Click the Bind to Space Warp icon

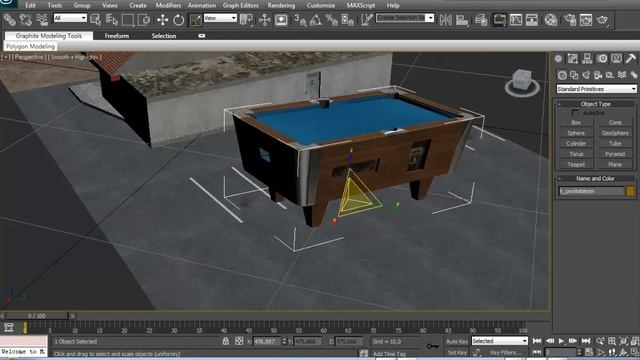(42, 20)
